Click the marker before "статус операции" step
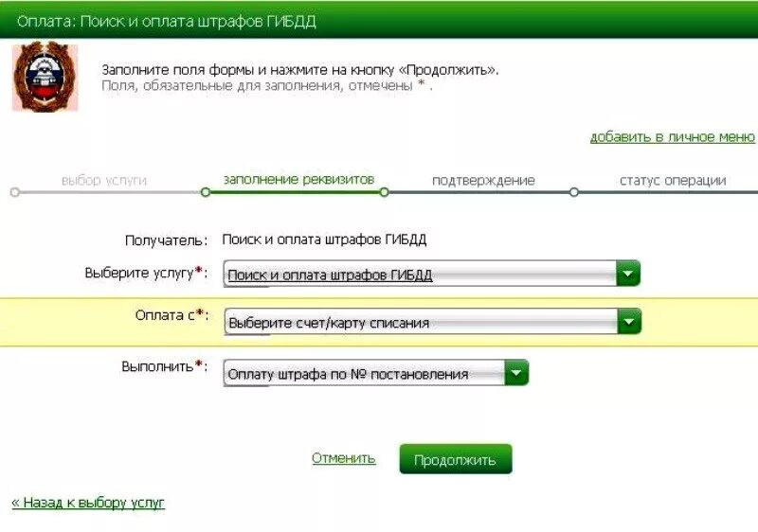 (x=574, y=192)
